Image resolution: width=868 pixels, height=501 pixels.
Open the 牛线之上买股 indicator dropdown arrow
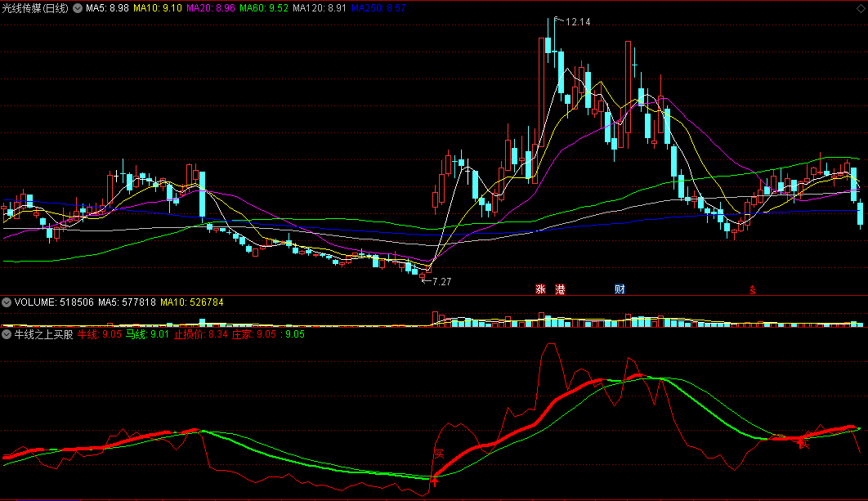point(7,334)
